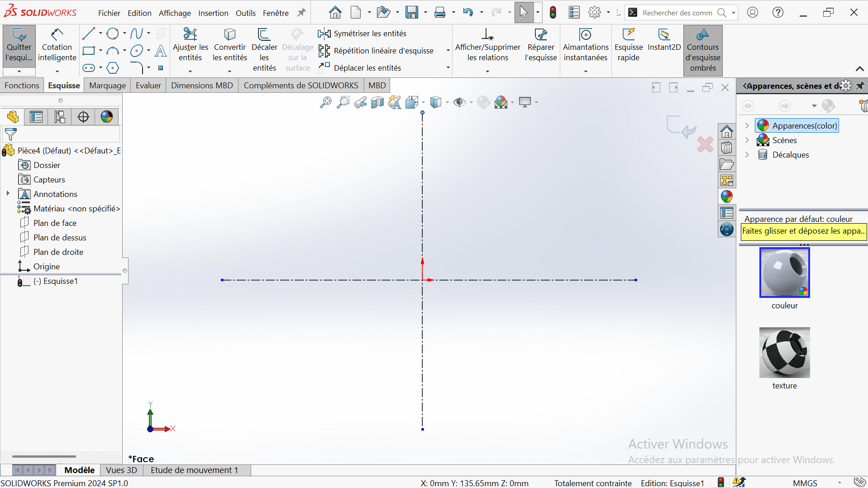Open Réparer l'esquisse tool
868x488 pixels.
pyautogui.click(x=540, y=45)
